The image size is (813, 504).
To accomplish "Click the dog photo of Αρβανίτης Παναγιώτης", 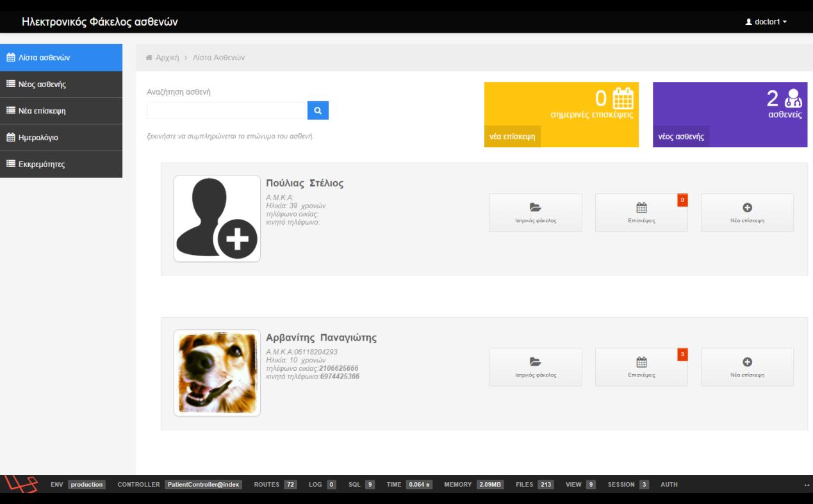I will (217, 373).
